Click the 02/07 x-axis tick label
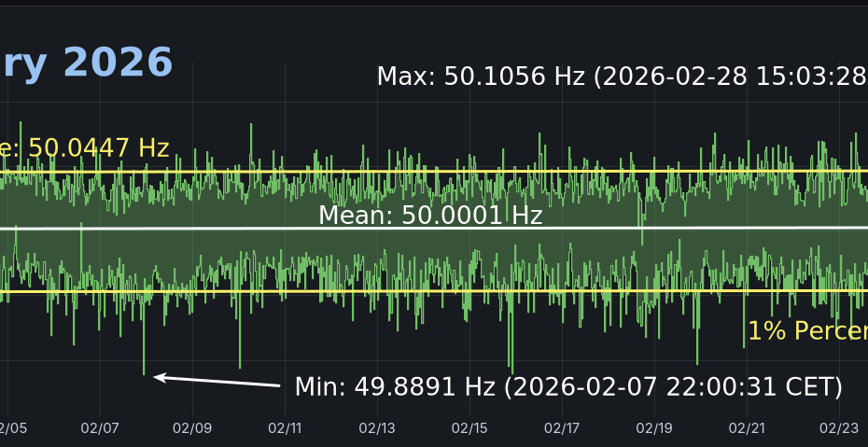Image resolution: width=868 pixels, height=447 pixels. coord(100,428)
